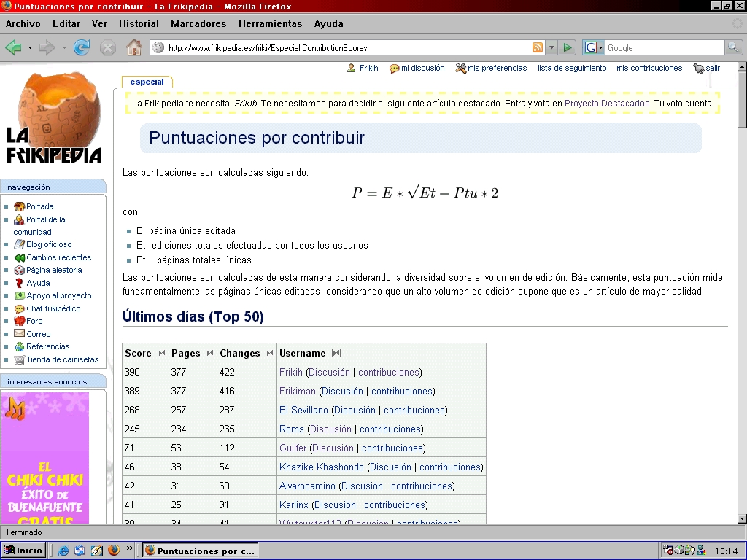The height and width of the screenshot is (560, 747).
Task: Click the search magnifying glass icon
Action: (733, 48)
